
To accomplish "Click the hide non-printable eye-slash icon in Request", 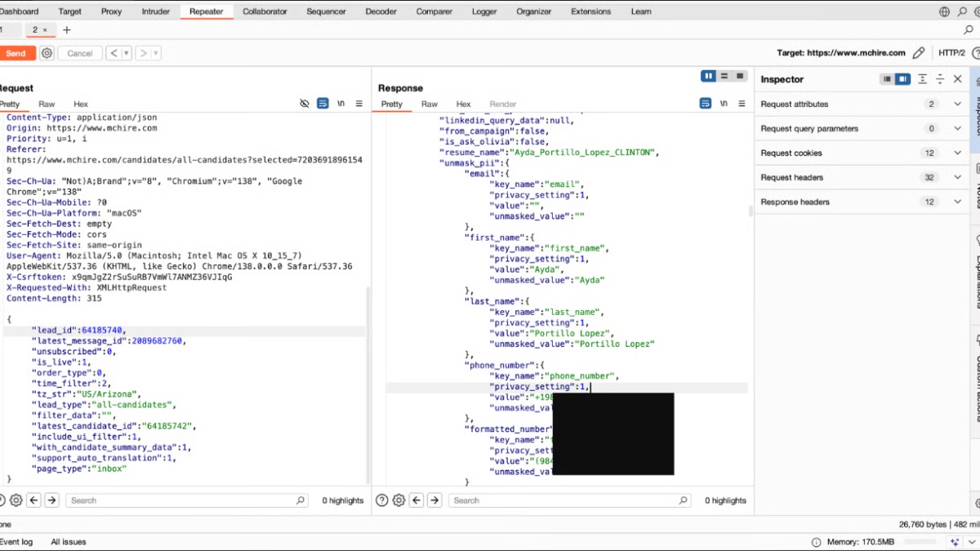I will (x=305, y=104).
